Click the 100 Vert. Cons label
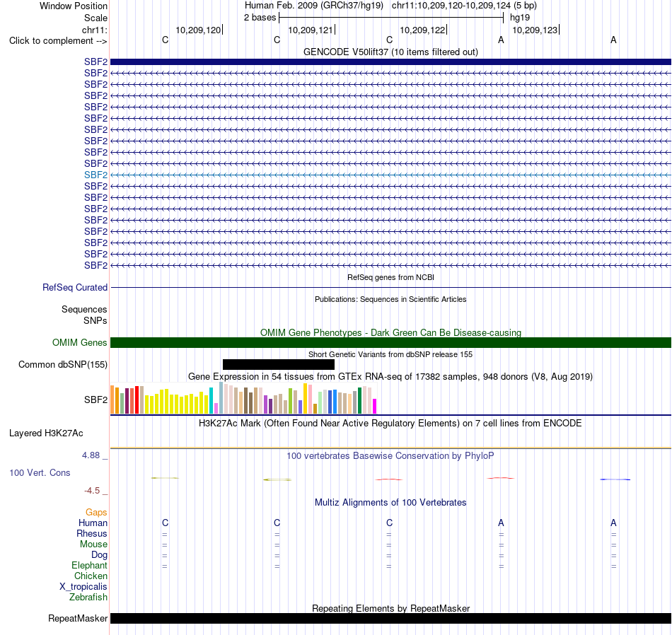 pos(40,472)
